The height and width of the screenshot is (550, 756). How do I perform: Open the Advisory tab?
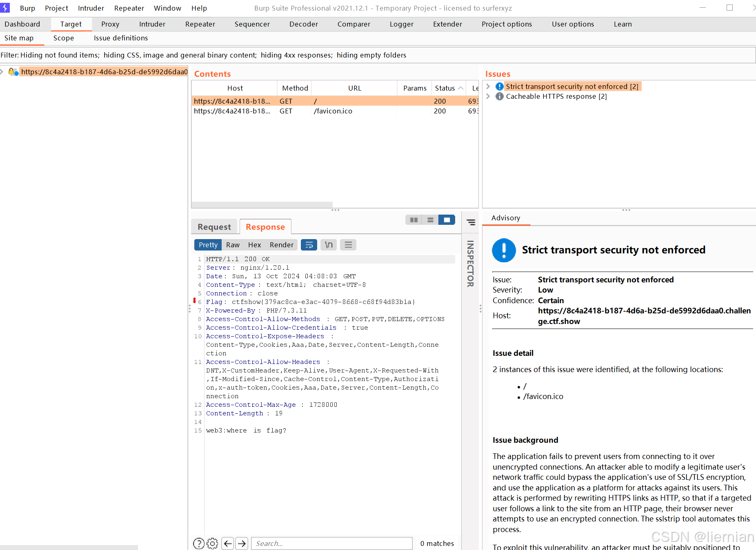pyautogui.click(x=506, y=218)
